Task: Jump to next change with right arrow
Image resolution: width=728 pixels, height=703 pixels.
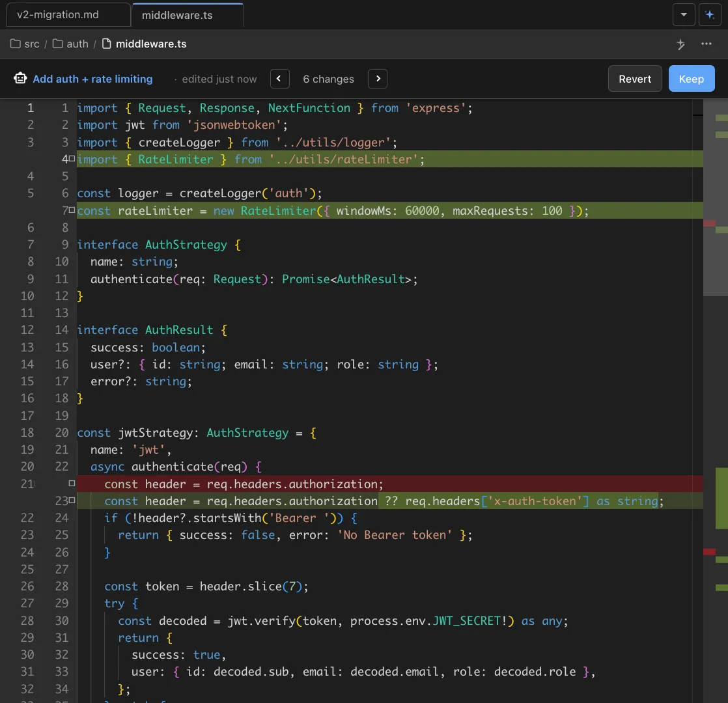Action: 378,78
